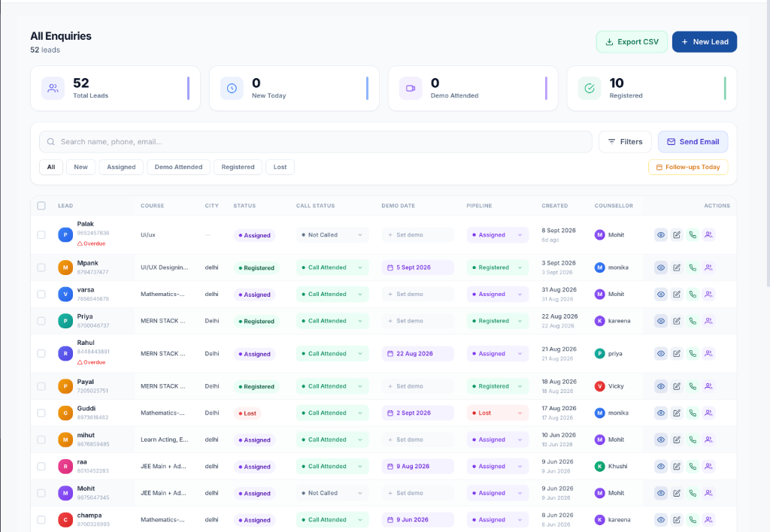This screenshot has width=770, height=532.
Task: Set demo date for Palak
Action: [417, 234]
